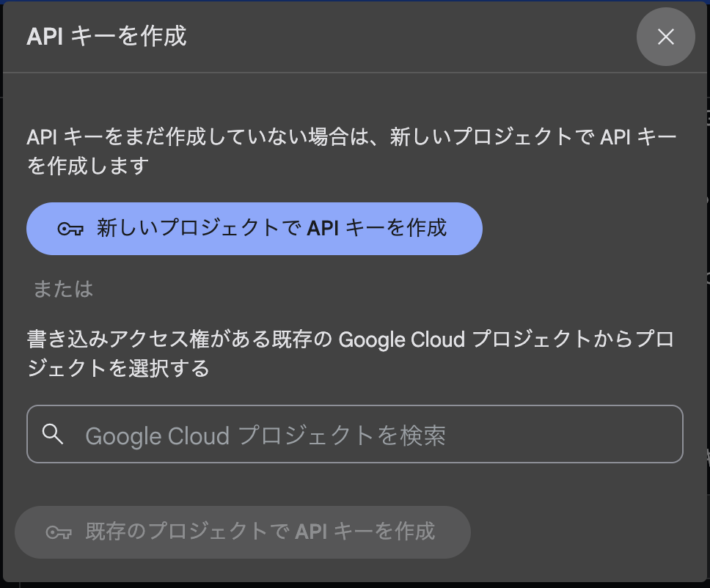The height and width of the screenshot is (588, 710).
Task: Click the blank header area beside the title
Action: [408, 36]
